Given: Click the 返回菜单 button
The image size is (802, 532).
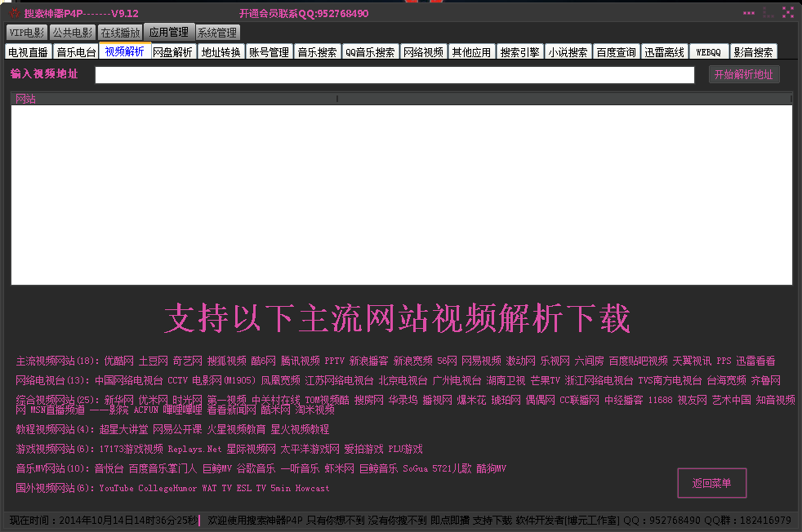Looking at the screenshot, I should (711, 483).
